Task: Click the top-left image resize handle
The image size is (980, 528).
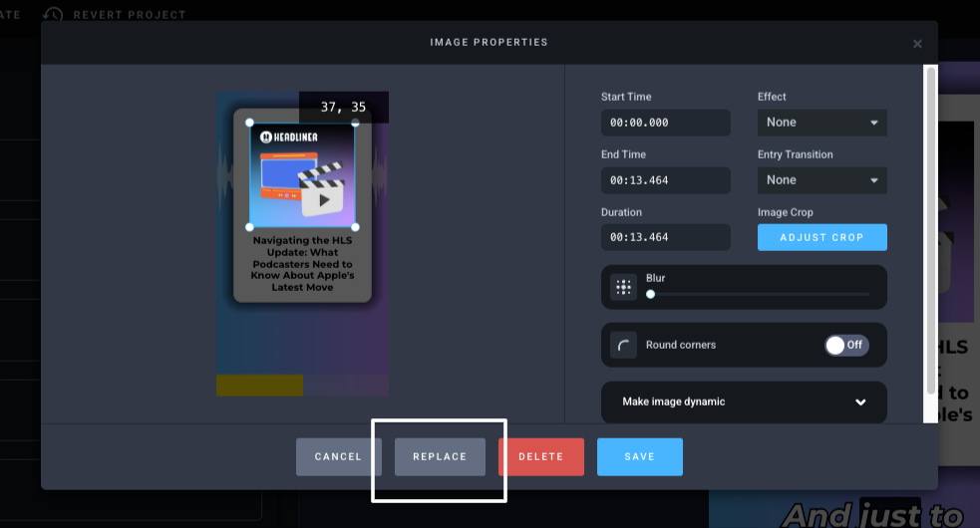Action: [x=249, y=124]
